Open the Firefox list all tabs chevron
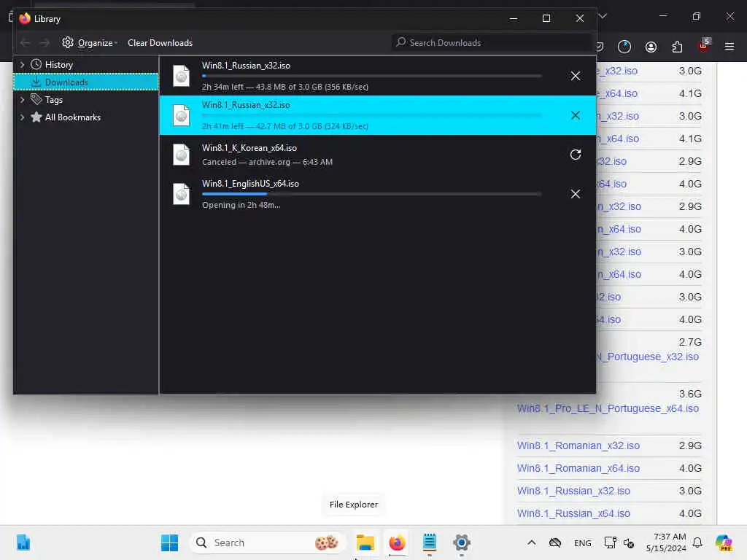747x560 pixels. pyautogui.click(x=603, y=16)
